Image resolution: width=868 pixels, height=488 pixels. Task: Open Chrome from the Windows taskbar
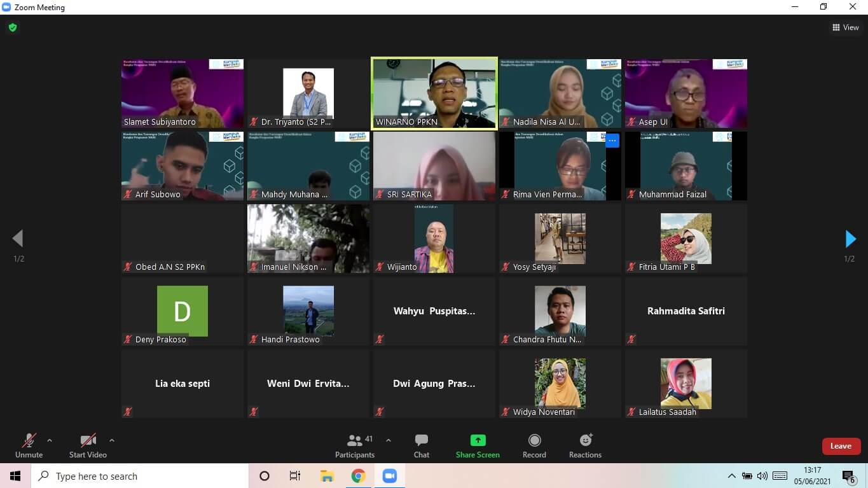point(358,476)
